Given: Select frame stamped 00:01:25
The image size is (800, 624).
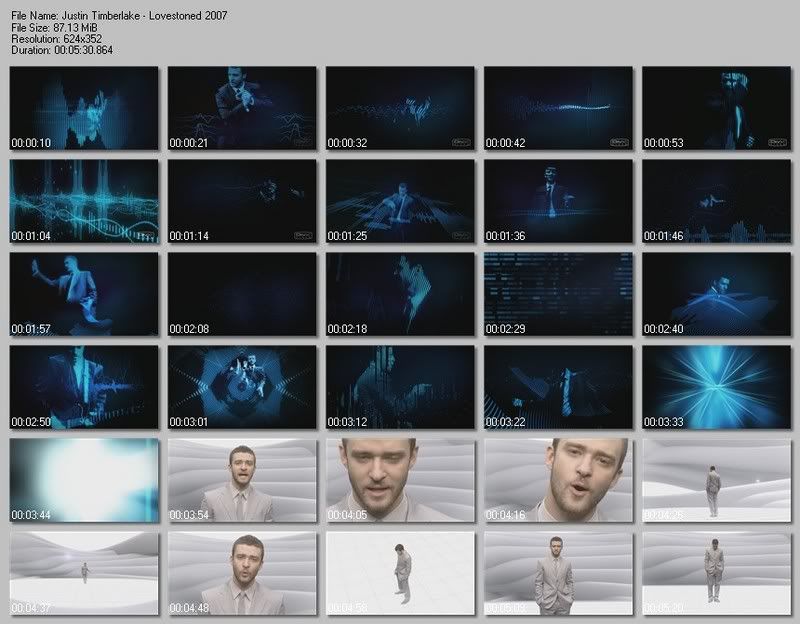Looking at the screenshot, I should coord(400,201).
